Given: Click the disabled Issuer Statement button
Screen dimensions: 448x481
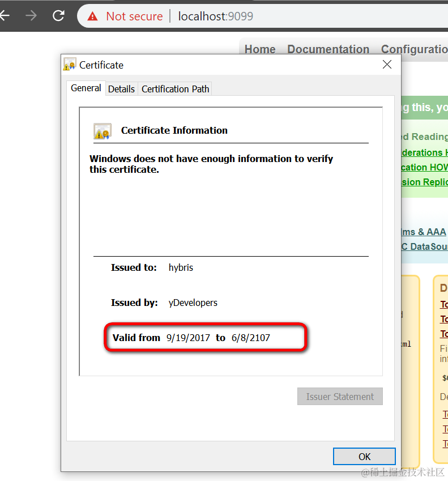Looking at the screenshot, I should pos(340,397).
